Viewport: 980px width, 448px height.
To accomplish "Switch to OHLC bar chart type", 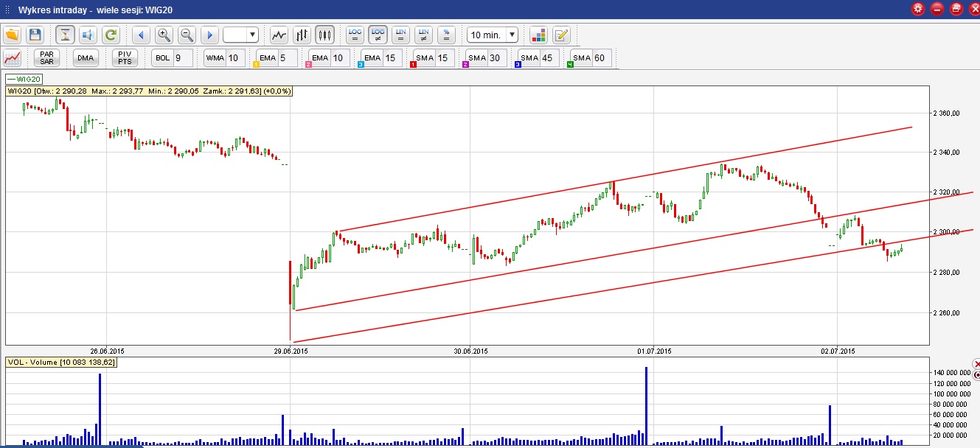I will pos(302,35).
